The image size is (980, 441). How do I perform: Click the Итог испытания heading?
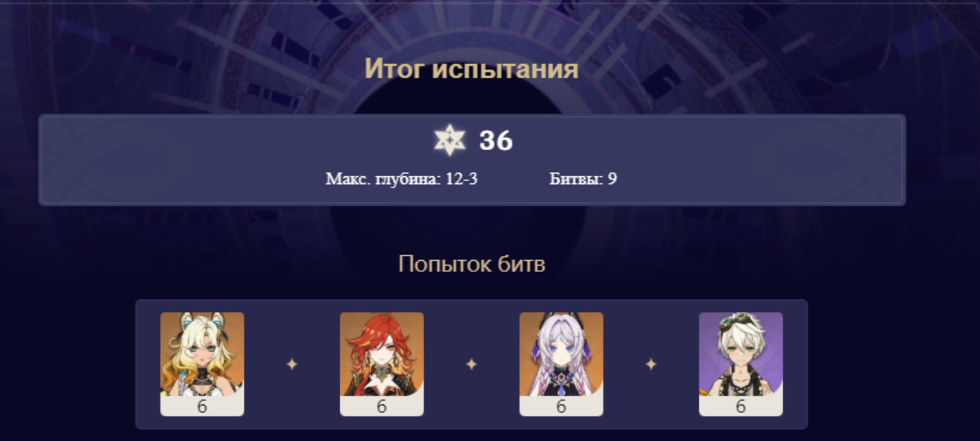pos(472,69)
